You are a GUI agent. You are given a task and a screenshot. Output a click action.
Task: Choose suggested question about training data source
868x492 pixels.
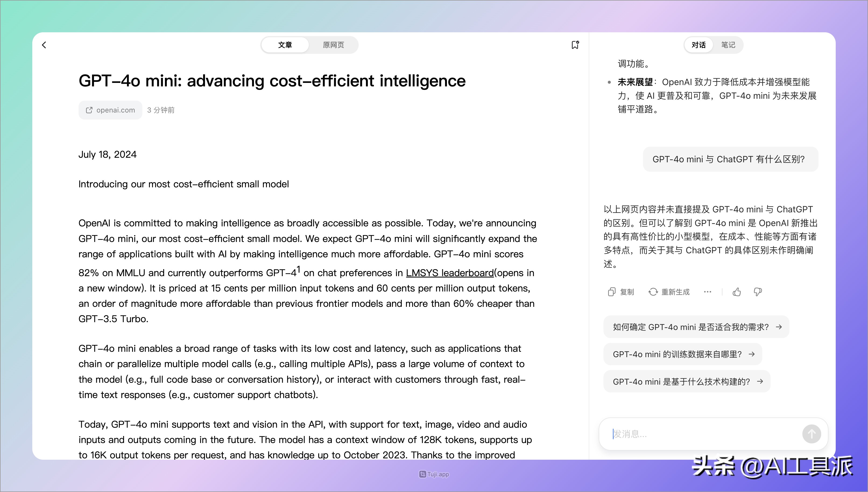click(x=683, y=354)
